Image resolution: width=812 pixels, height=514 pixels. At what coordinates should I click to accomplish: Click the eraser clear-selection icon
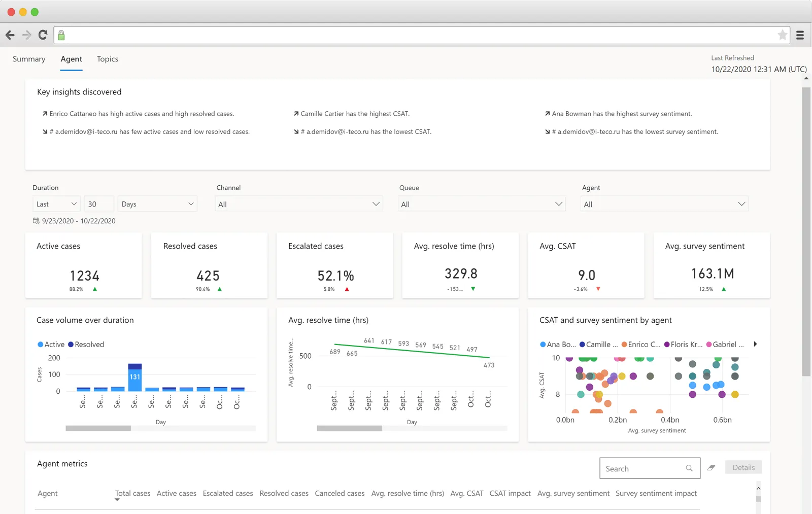click(712, 468)
